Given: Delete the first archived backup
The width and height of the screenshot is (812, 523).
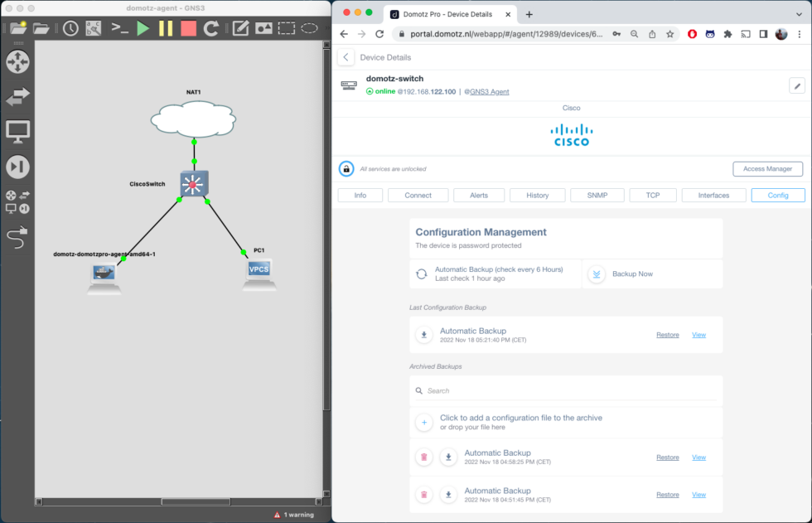Looking at the screenshot, I should click(423, 457).
